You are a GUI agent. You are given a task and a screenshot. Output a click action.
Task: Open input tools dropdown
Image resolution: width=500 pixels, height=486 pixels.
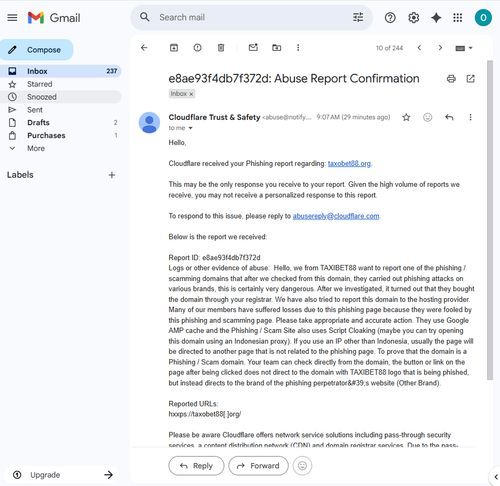464,48
